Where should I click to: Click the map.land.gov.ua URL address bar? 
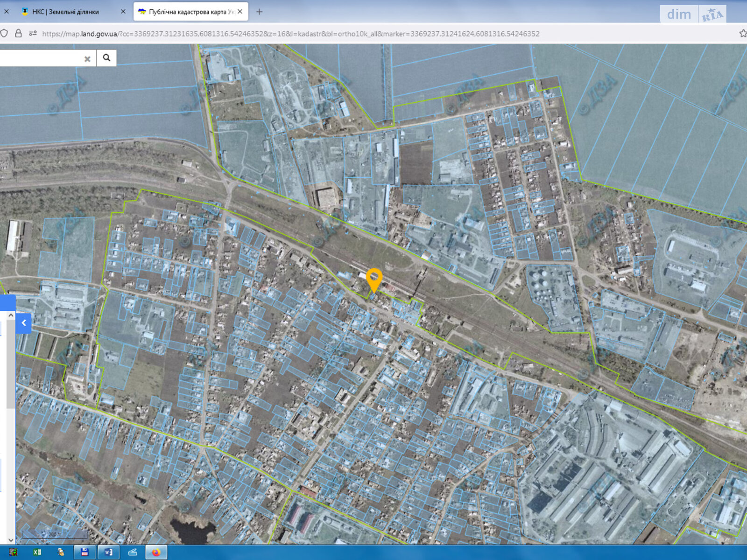[289, 34]
